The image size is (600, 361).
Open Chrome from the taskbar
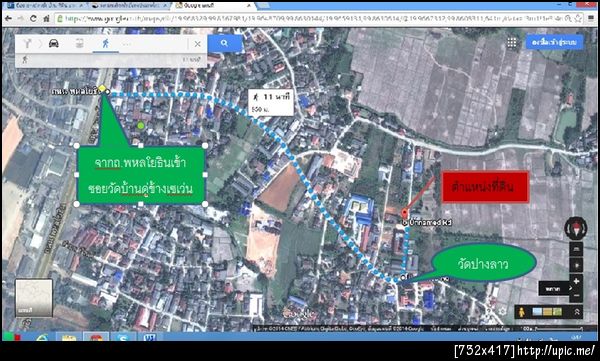96,337
